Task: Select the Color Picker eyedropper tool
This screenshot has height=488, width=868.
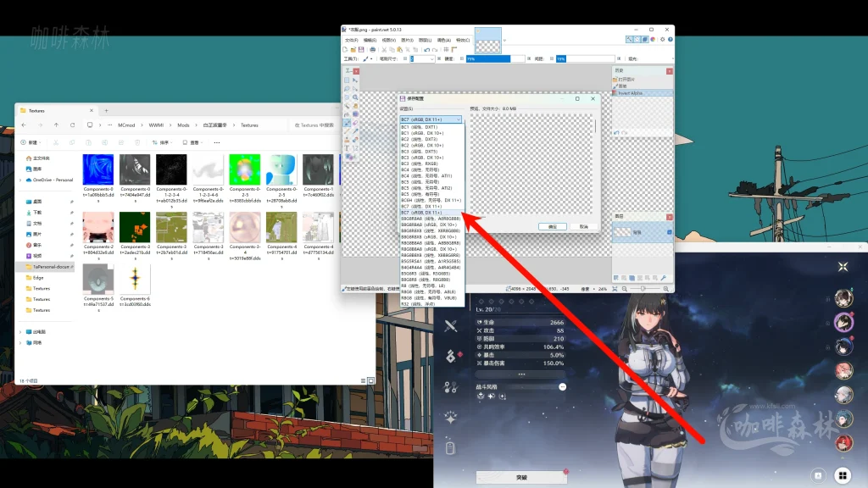Action: tap(355, 131)
